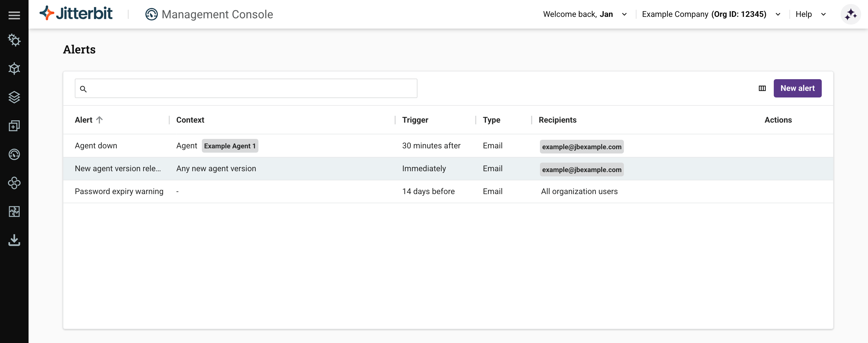Viewport: 868px width, 343px height.
Task: Expand the Example Company organization dropdown
Action: coord(711,15)
